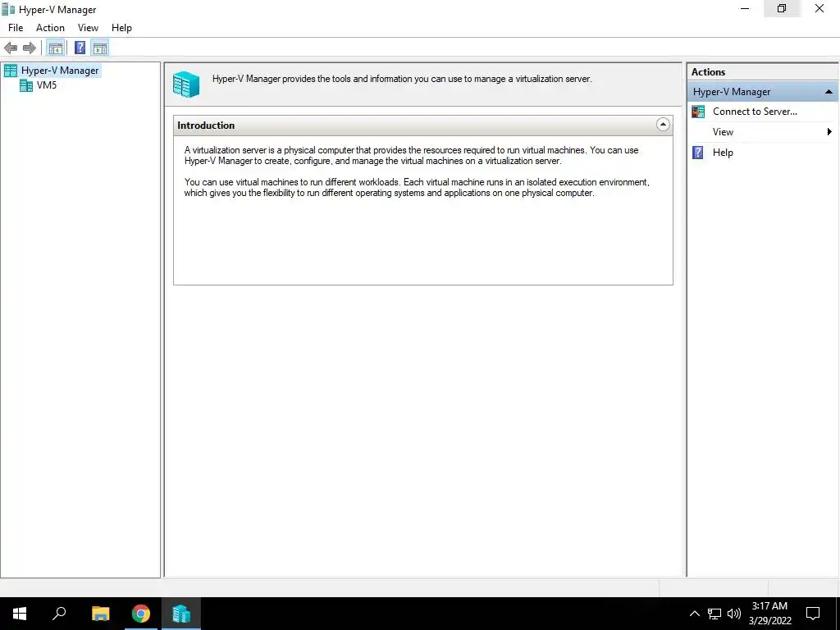Show hidden system tray icons

pyautogui.click(x=694, y=614)
